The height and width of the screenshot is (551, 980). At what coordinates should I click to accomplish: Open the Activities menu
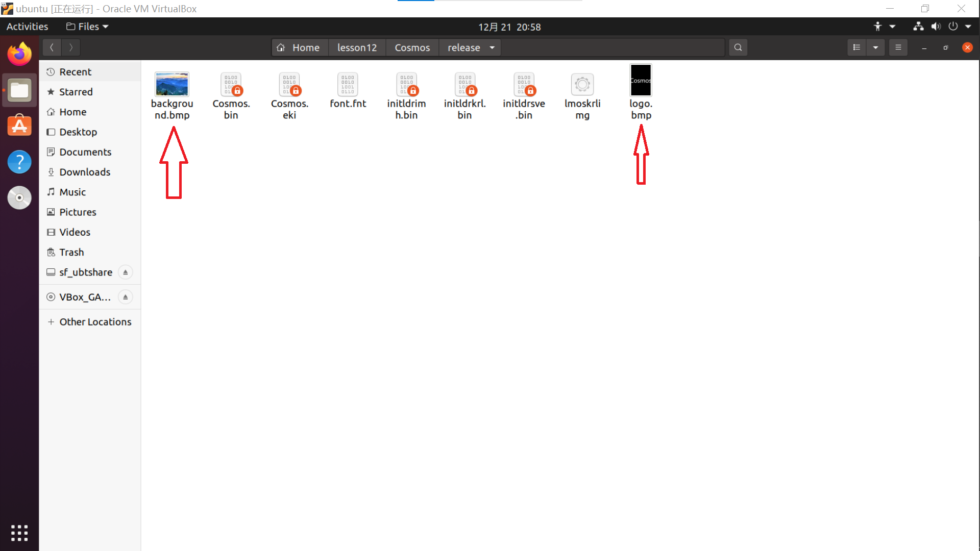pyautogui.click(x=27, y=26)
